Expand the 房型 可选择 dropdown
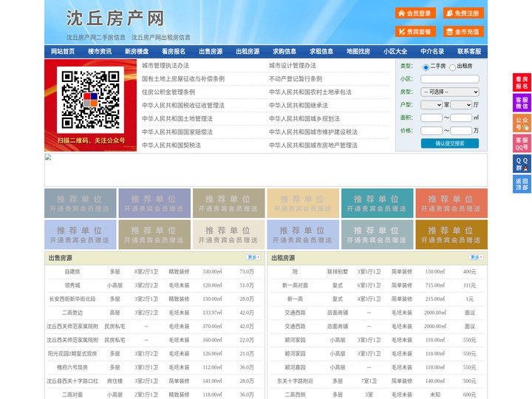 [450, 92]
